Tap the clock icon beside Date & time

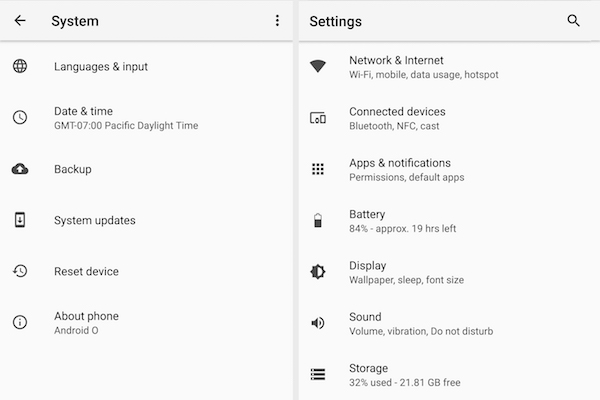pyautogui.click(x=20, y=117)
